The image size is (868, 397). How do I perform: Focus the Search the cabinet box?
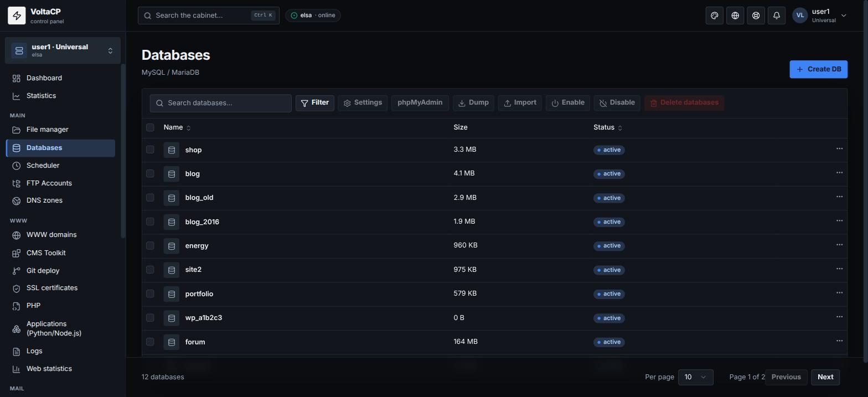coord(209,16)
